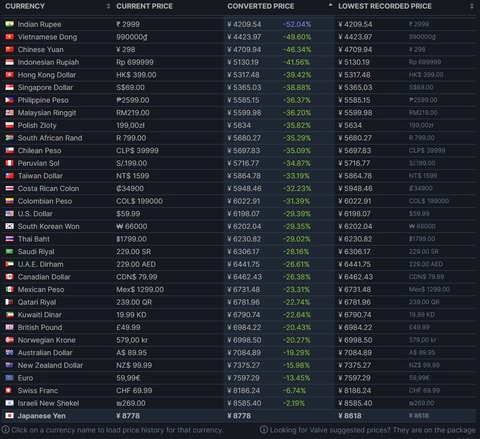Click the ascending arrow beside Converted Price
The width and height of the screenshot is (480, 439).
click(x=330, y=5)
